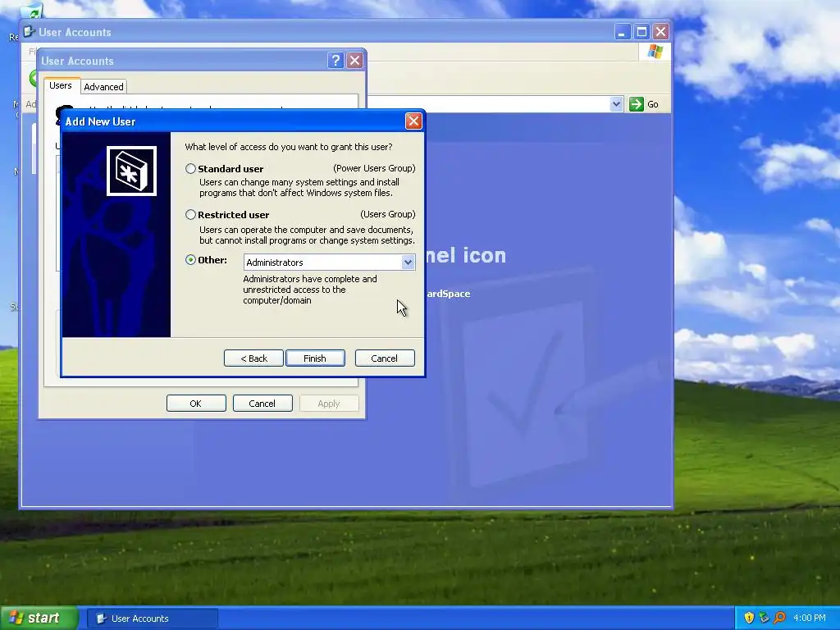This screenshot has width=840, height=630.
Task: Maximize the User Accounts main window
Action: [x=641, y=32]
